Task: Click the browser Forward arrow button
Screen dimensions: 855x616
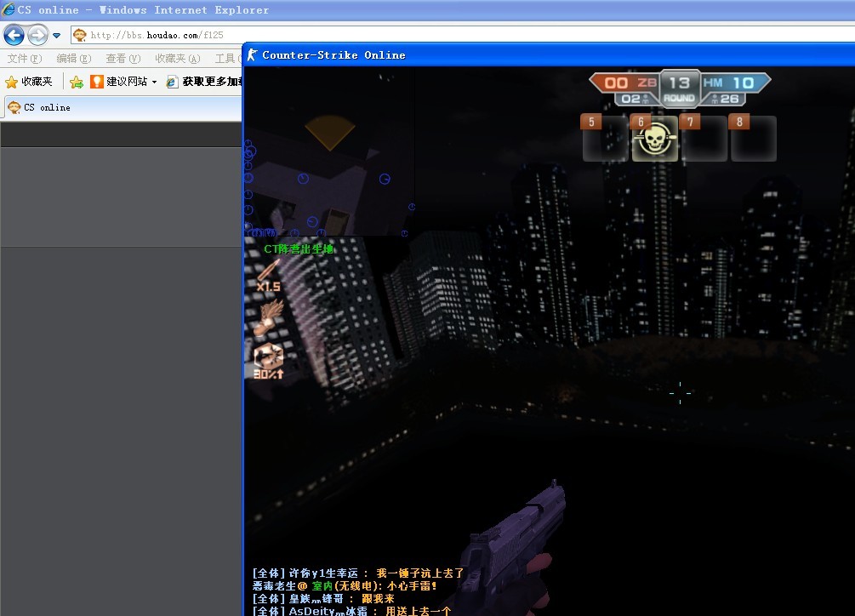Action: [x=37, y=36]
